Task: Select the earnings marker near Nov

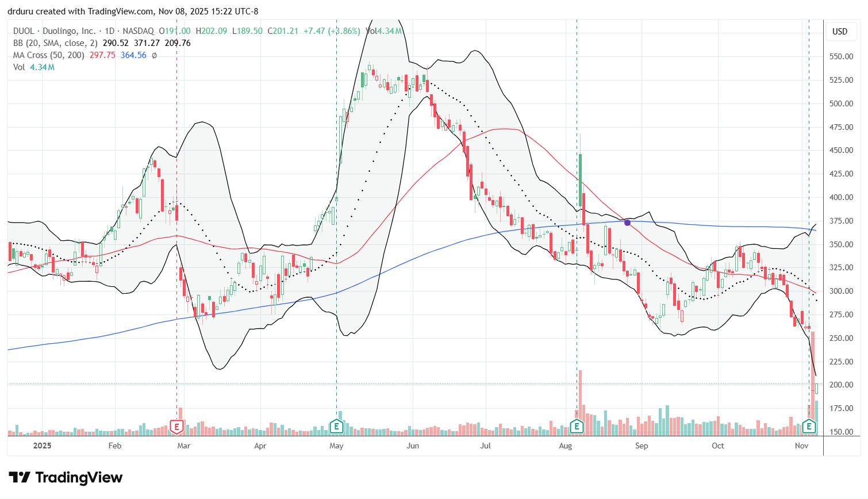Action: 809,427
